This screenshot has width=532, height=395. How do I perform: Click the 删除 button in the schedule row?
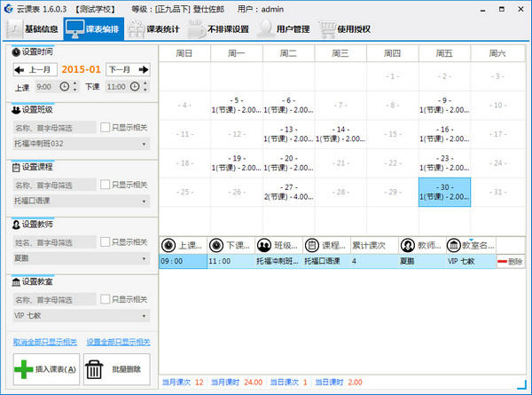coord(509,262)
